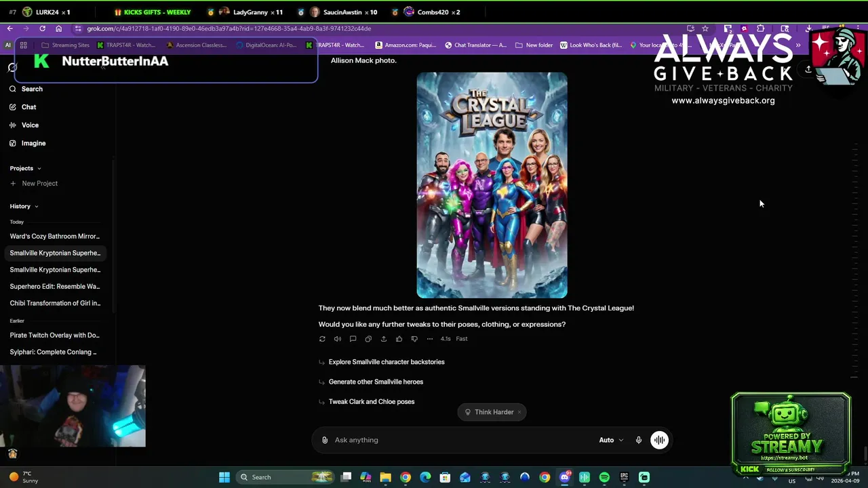Open 'Sylphari: Complete Conlang' chat
The image size is (868, 488).
click(55, 352)
